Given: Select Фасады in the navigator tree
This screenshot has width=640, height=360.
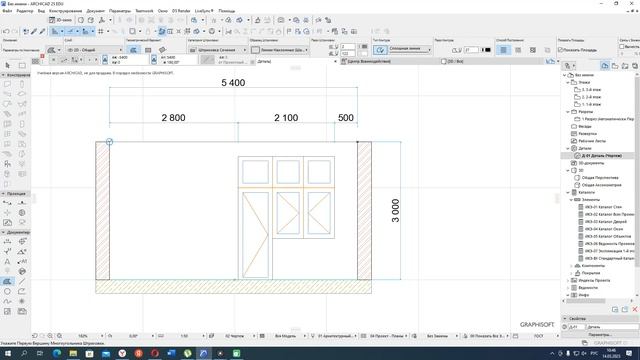Looking at the screenshot, I should click(584, 127).
